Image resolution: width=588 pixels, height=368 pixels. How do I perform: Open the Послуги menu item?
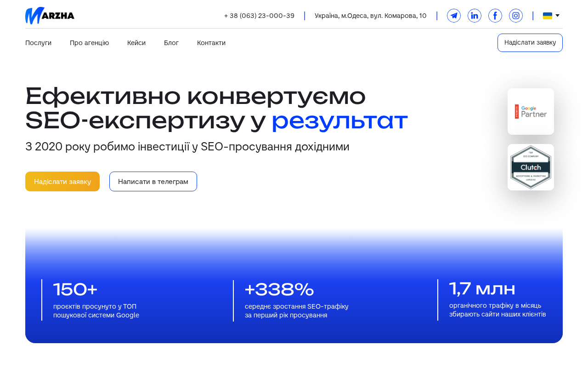[38, 43]
